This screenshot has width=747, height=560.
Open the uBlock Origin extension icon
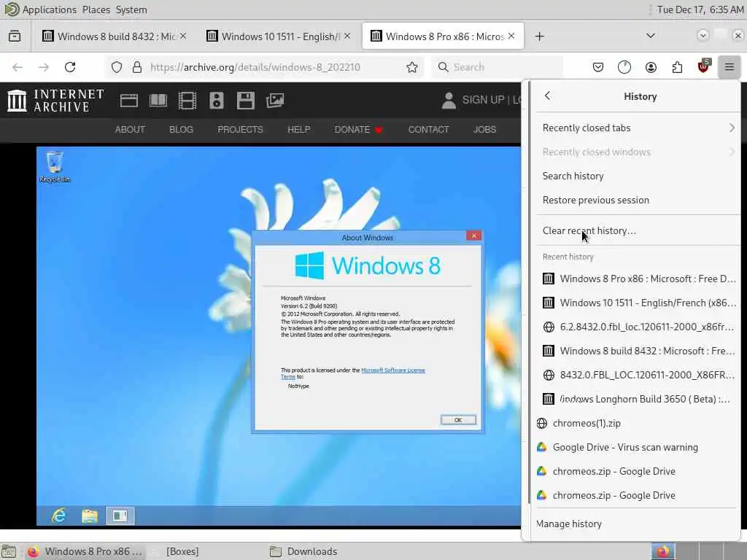coord(704,66)
